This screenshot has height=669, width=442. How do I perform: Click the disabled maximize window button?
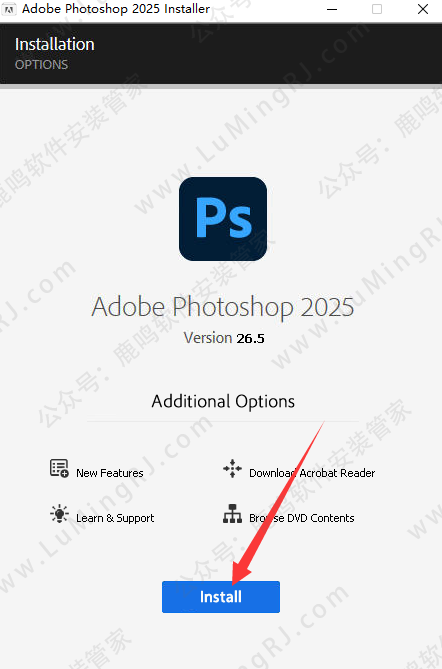377,9
